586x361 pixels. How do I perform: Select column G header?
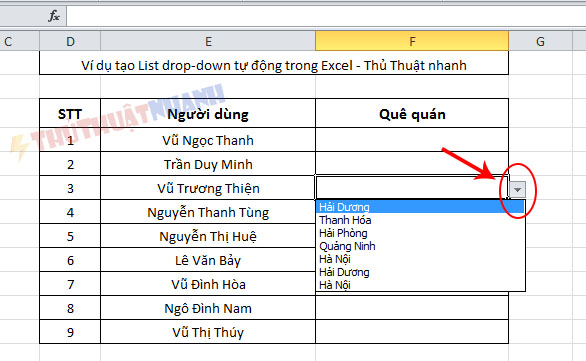tap(540, 41)
